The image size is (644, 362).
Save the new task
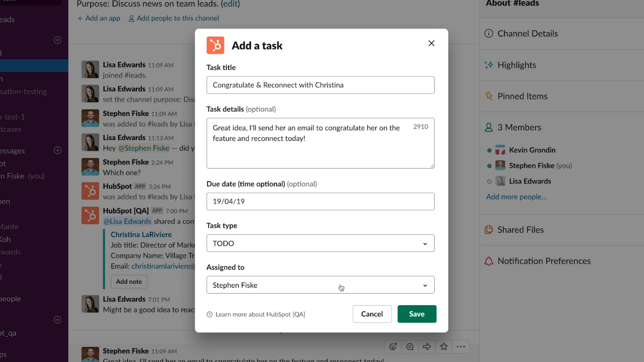coord(417,314)
